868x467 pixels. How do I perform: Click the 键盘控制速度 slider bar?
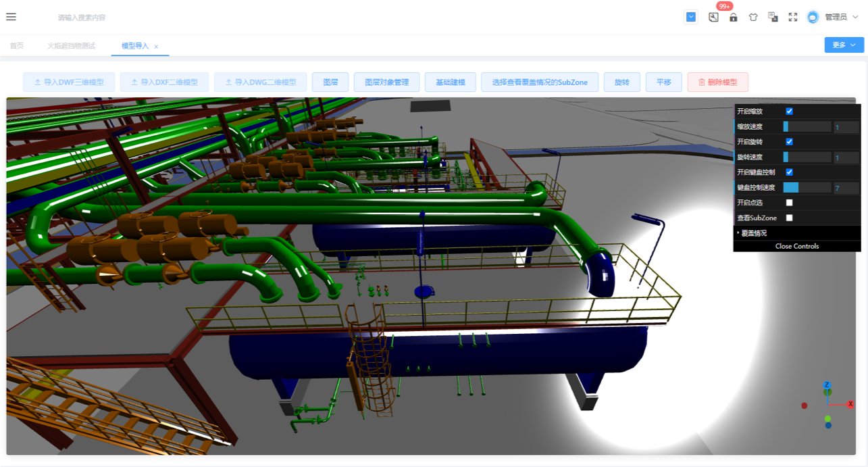(x=807, y=188)
